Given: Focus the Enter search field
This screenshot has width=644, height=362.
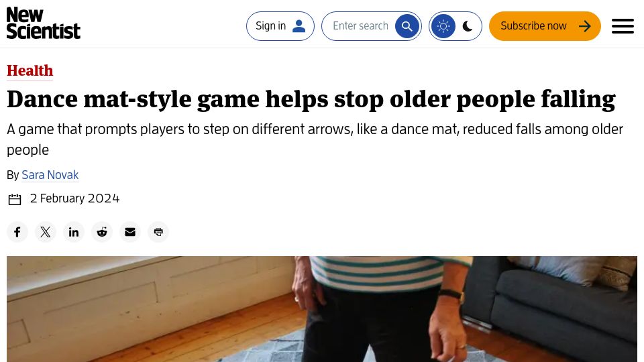Looking at the screenshot, I should (x=360, y=26).
